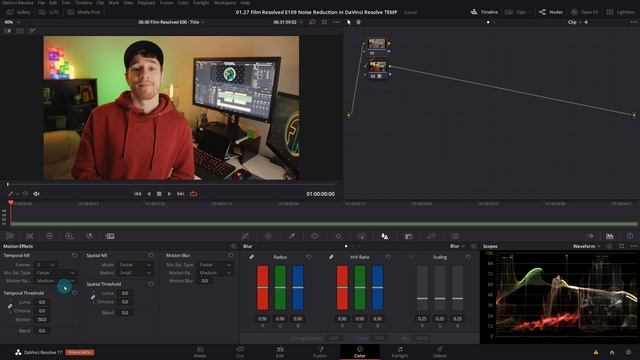
Task: Switch to the Edit page tab
Action: [x=280, y=352]
